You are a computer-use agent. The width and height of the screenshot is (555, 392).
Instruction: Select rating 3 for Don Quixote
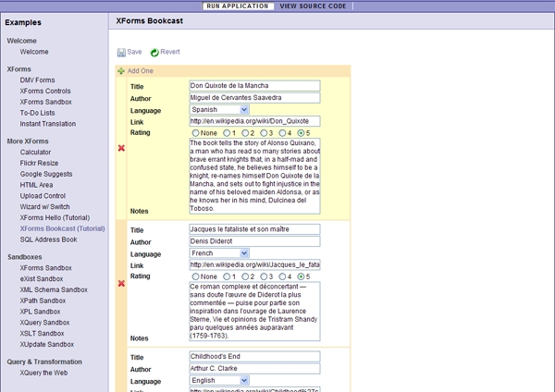(x=265, y=132)
